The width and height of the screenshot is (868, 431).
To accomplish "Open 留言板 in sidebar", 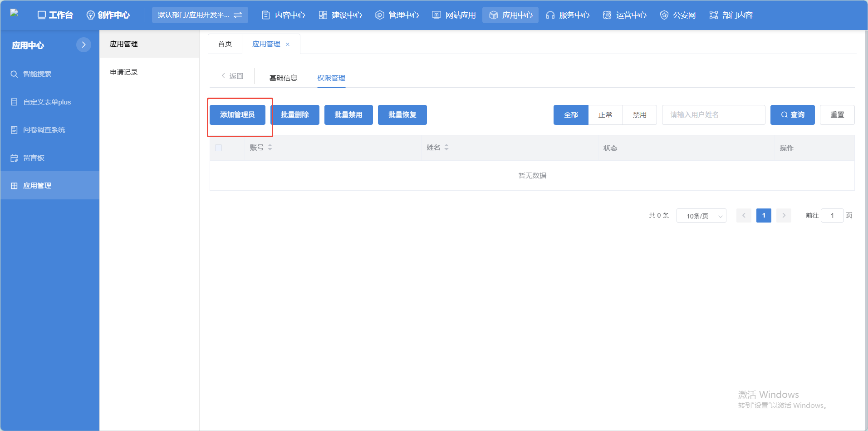I will click(50, 158).
